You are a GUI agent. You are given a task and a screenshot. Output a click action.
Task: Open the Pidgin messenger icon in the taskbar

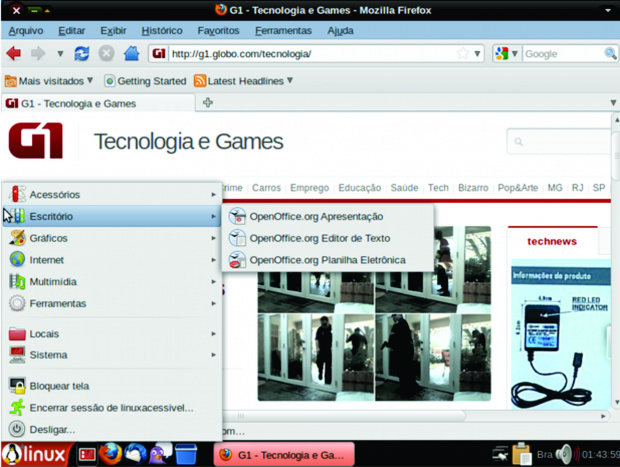[x=160, y=454]
